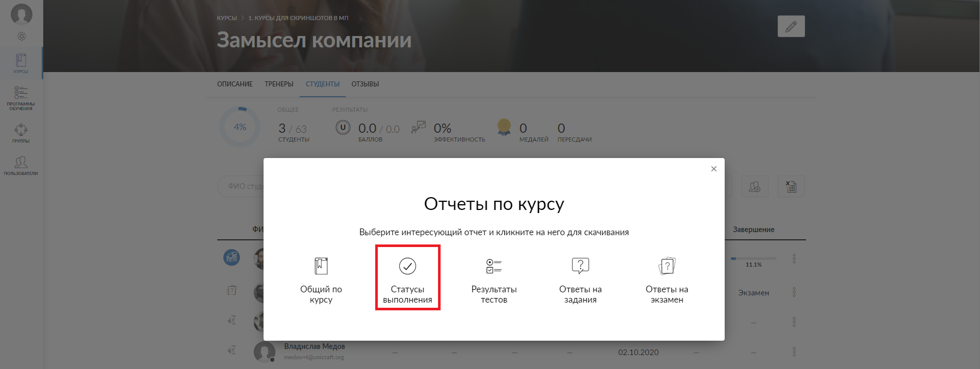The height and width of the screenshot is (369, 980).
Task: Switch to the Тренеры tab
Action: tap(279, 84)
